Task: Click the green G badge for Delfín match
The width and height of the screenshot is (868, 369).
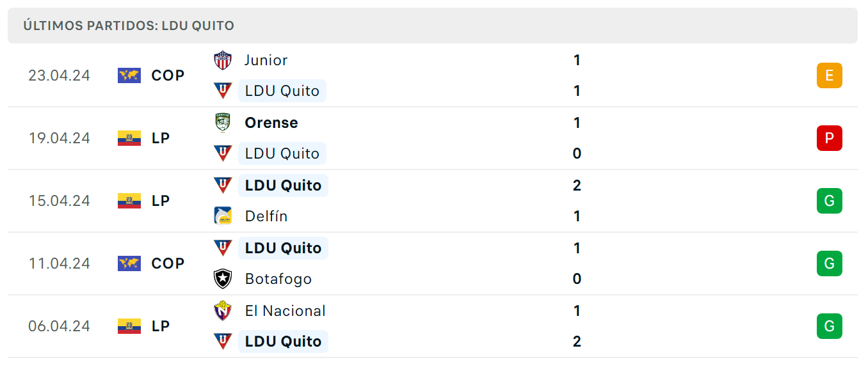Action: [829, 201]
